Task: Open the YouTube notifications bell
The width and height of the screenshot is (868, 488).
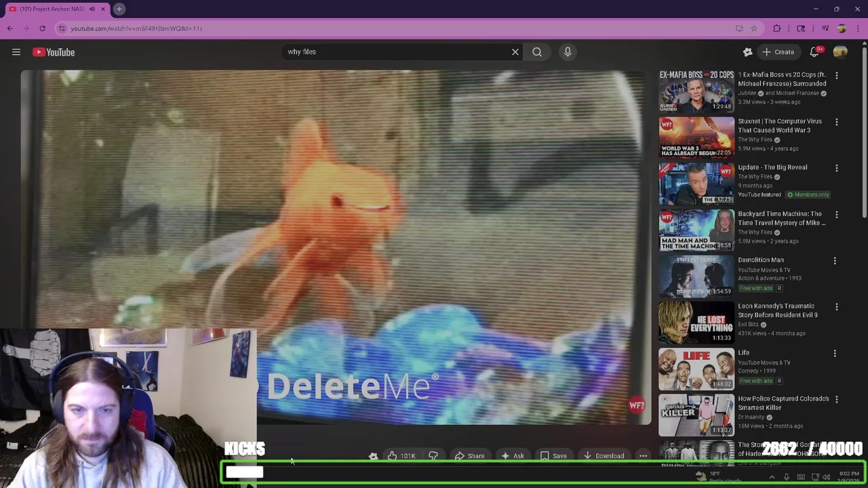Action: pyautogui.click(x=815, y=52)
